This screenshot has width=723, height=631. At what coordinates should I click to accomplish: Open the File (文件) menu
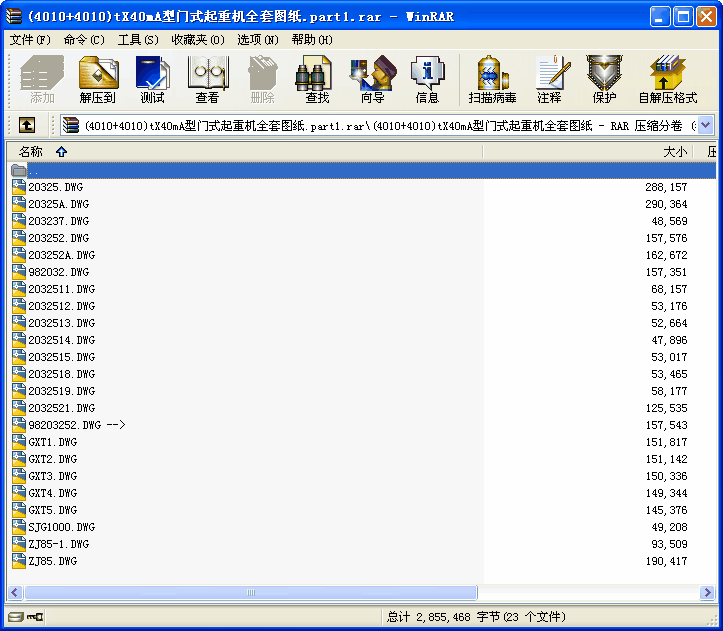tap(30, 40)
